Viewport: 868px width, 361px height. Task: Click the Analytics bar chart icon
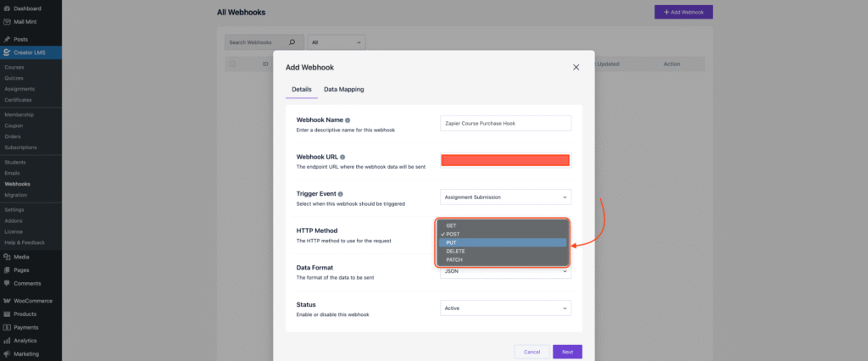pyautogui.click(x=7, y=341)
